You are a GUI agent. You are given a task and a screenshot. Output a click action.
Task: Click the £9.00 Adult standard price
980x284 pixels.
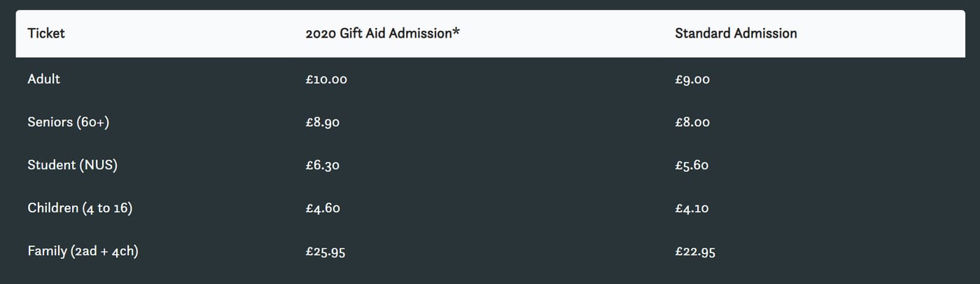coord(692,79)
